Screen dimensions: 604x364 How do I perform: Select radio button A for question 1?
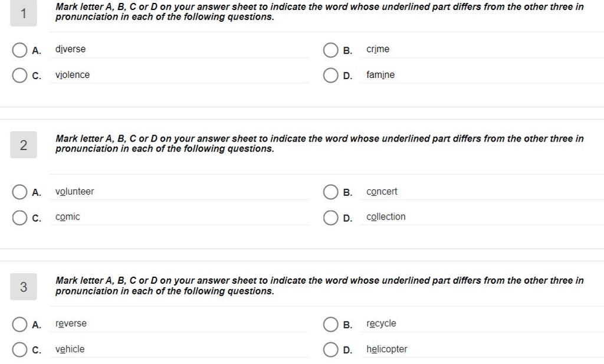19,50
